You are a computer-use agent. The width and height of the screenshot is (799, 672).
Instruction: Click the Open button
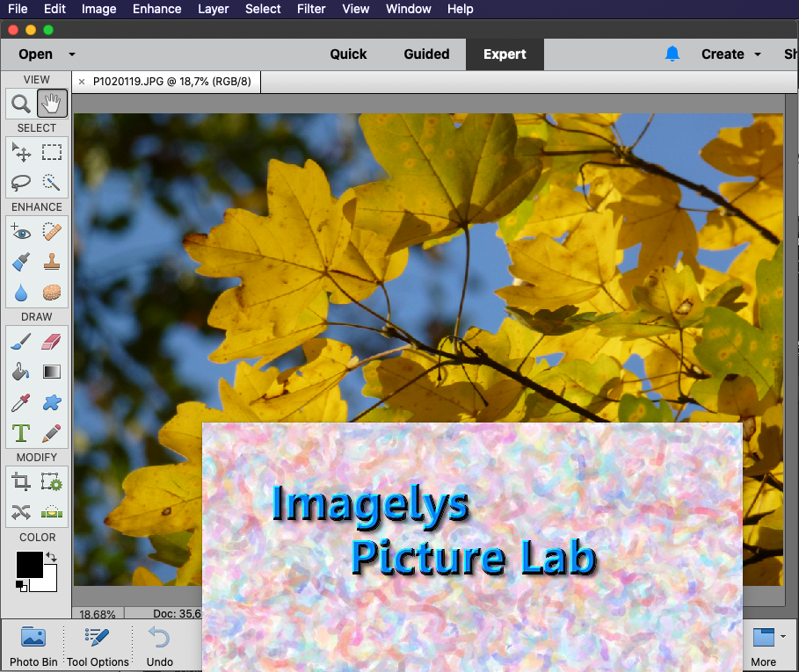(x=36, y=54)
